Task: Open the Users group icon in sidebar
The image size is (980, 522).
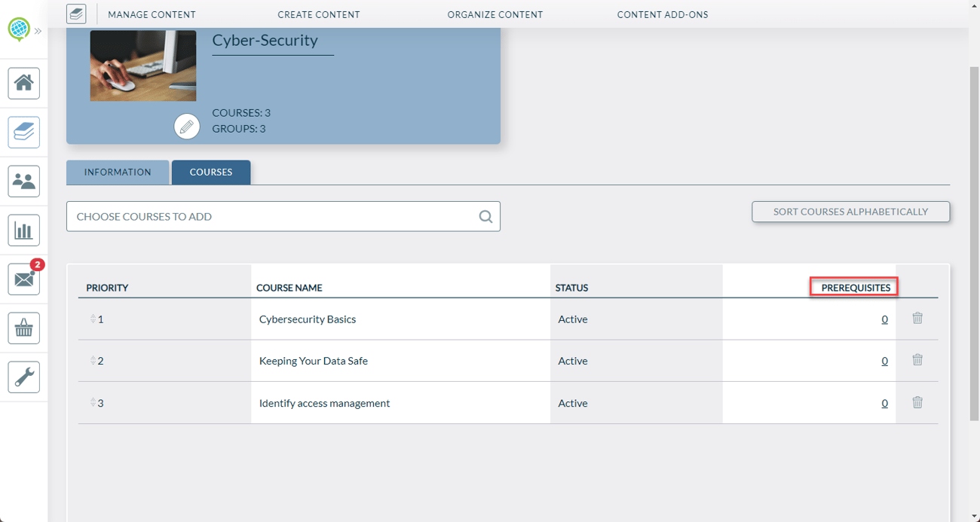Action: click(x=24, y=182)
